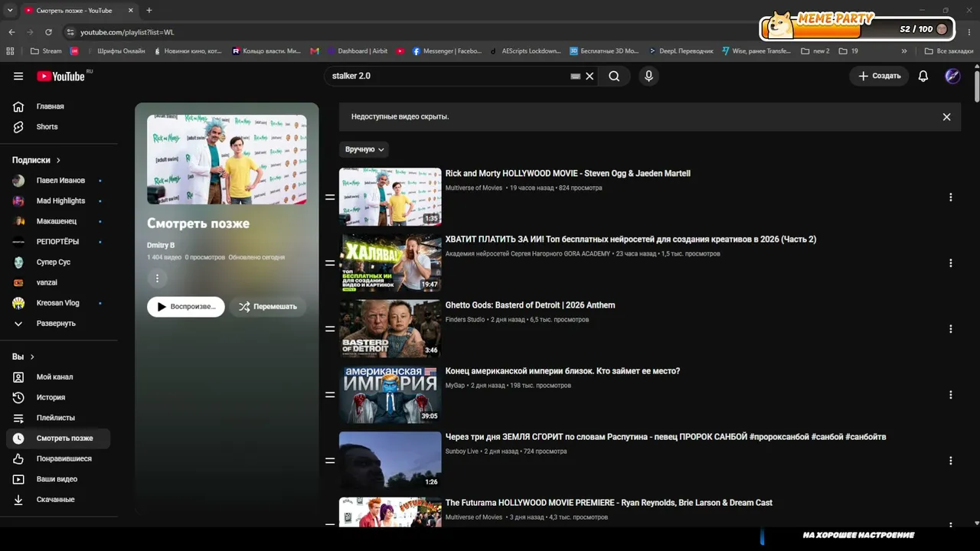Open options for Через три дня ЗЕМЛЯ СГОРИТ video
The width and height of the screenshot is (980, 551).
(951, 461)
